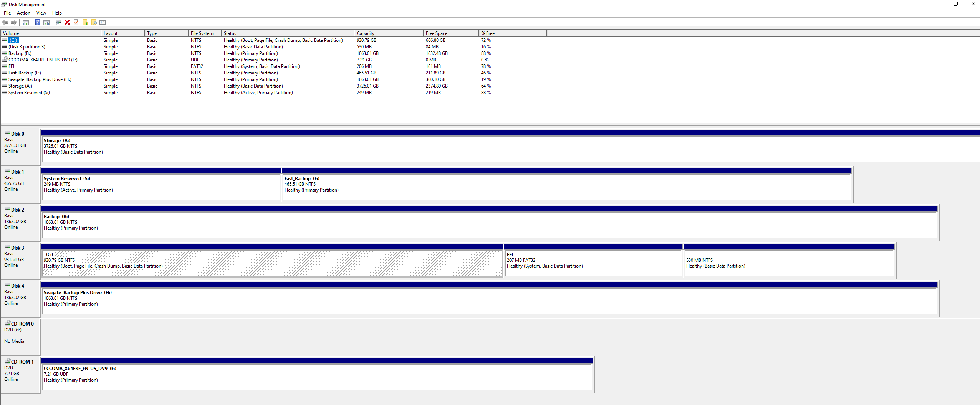Image resolution: width=980 pixels, height=405 pixels.
Task: Sort by the Free Space column header
Action: pyautogui.click(x=451, y=33)
